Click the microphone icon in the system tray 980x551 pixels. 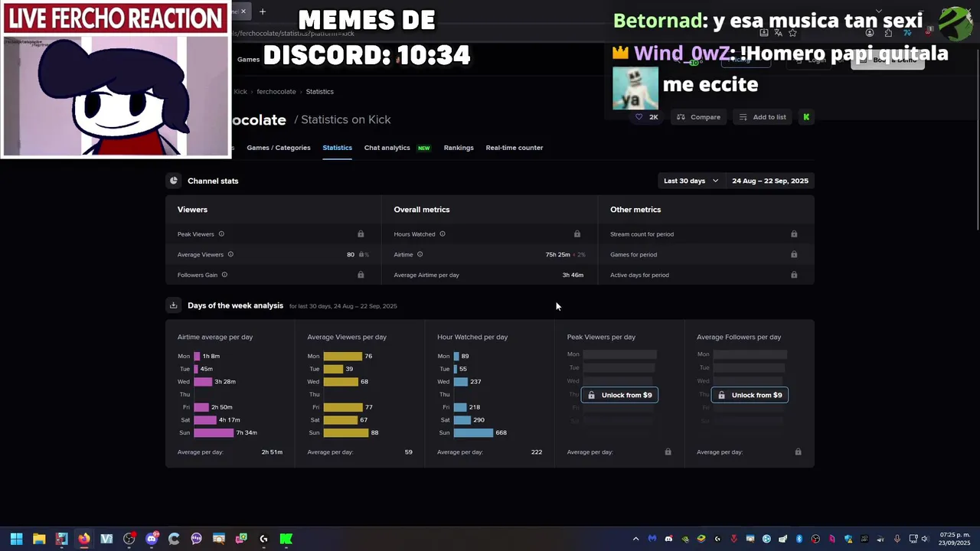pos(897,539)
